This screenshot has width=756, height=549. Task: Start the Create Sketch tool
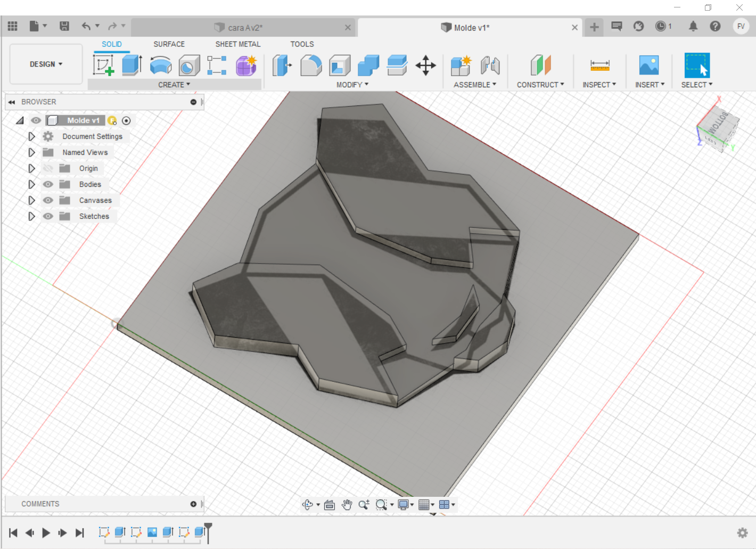[106, 65]
